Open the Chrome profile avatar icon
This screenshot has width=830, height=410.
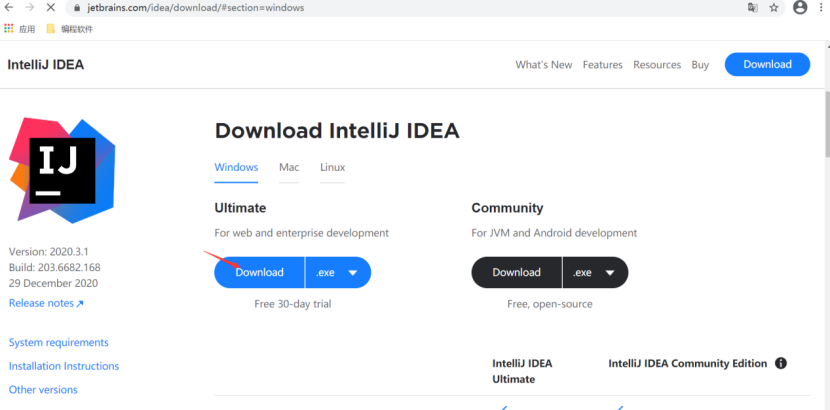pos(800,7)
